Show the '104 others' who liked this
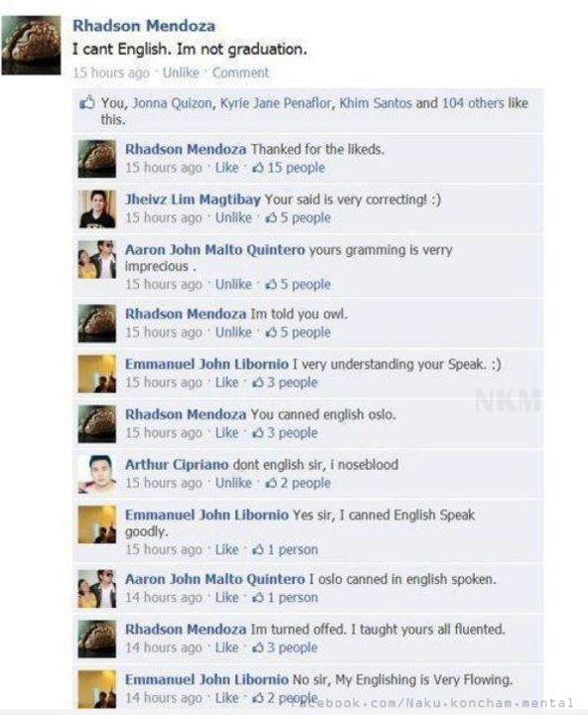 (473, 103)
